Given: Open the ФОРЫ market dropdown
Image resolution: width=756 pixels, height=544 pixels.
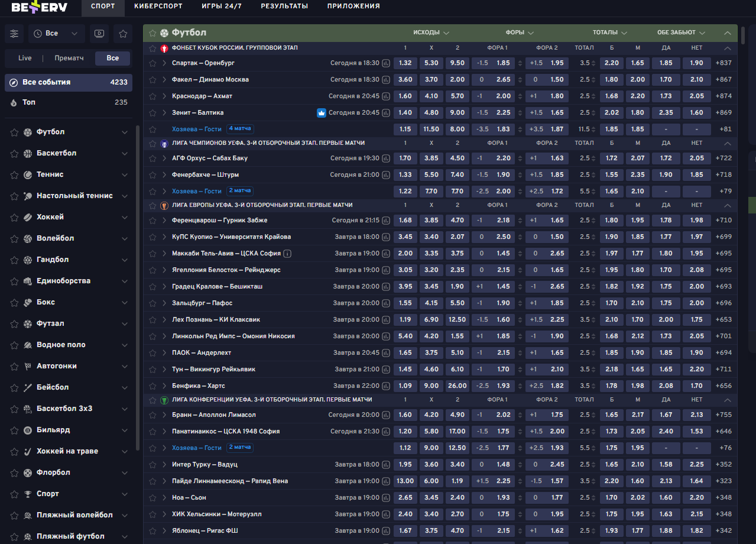Looking at the screenshot, I should coord(520,33).
